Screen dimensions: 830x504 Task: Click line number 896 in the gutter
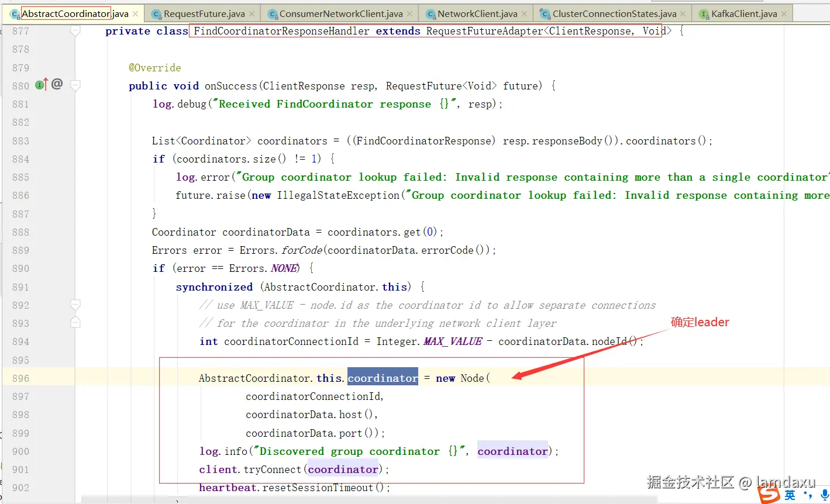coord(20,378)
